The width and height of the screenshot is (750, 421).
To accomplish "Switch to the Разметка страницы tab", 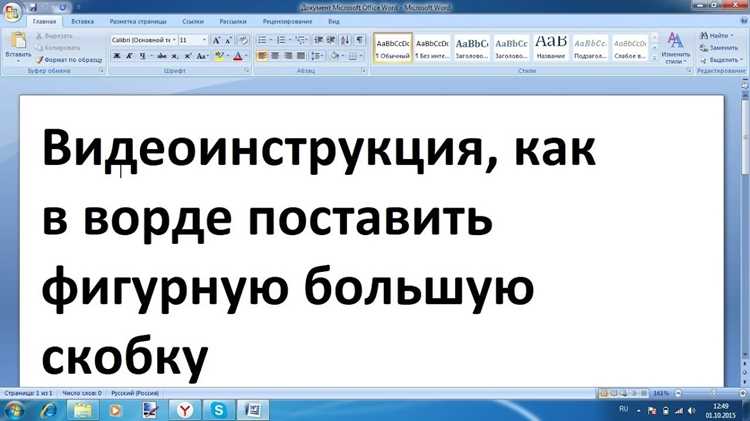I will tap(138, 22).
